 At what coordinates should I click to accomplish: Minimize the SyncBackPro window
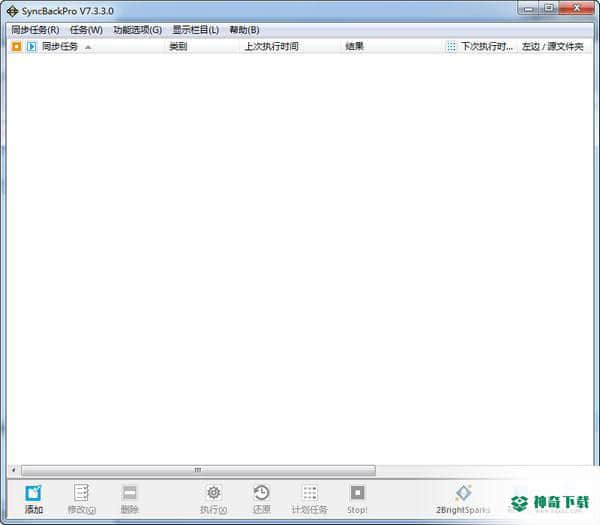click(528, 8)
